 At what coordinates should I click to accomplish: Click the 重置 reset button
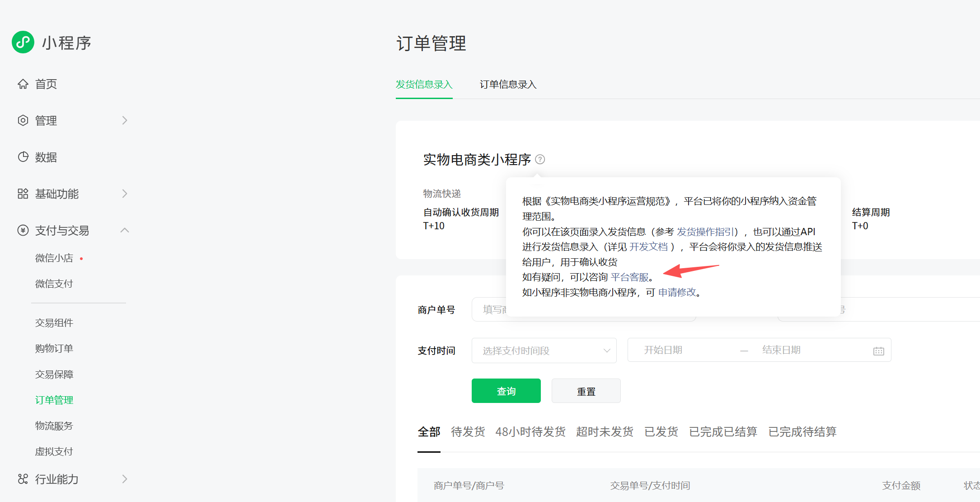pyautogui.click(x=586, y=391)
